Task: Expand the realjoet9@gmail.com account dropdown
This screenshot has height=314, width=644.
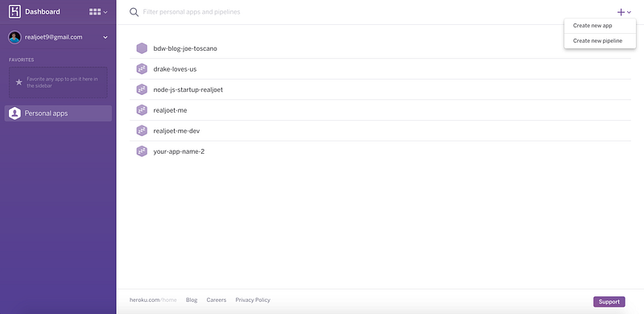Action: click(105, 37)
